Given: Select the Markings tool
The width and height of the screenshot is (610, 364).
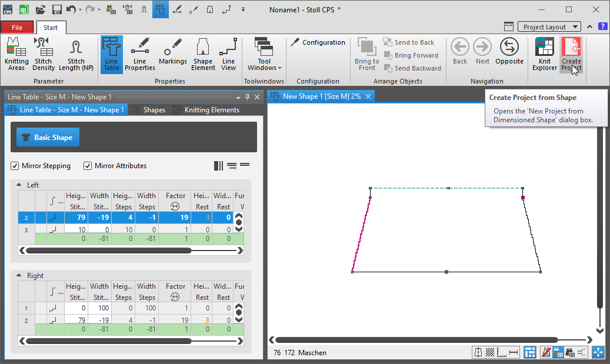Looking at the screenshot, I should (172, 53).
